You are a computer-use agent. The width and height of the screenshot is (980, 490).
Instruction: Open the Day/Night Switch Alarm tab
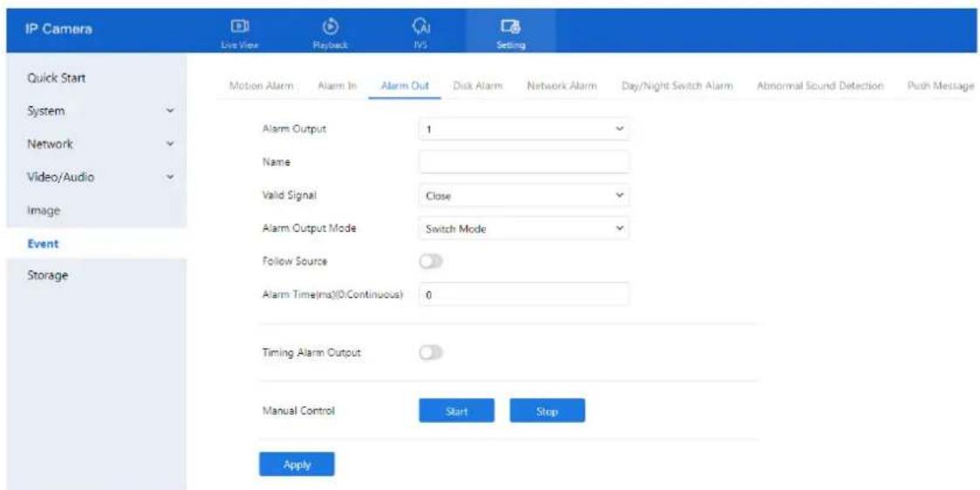[x=677, y=86]
